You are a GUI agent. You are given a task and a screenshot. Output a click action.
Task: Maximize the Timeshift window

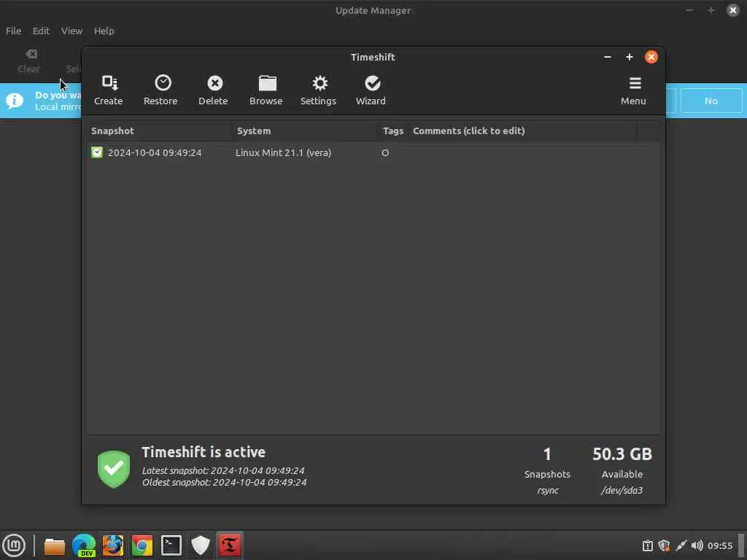630,57
